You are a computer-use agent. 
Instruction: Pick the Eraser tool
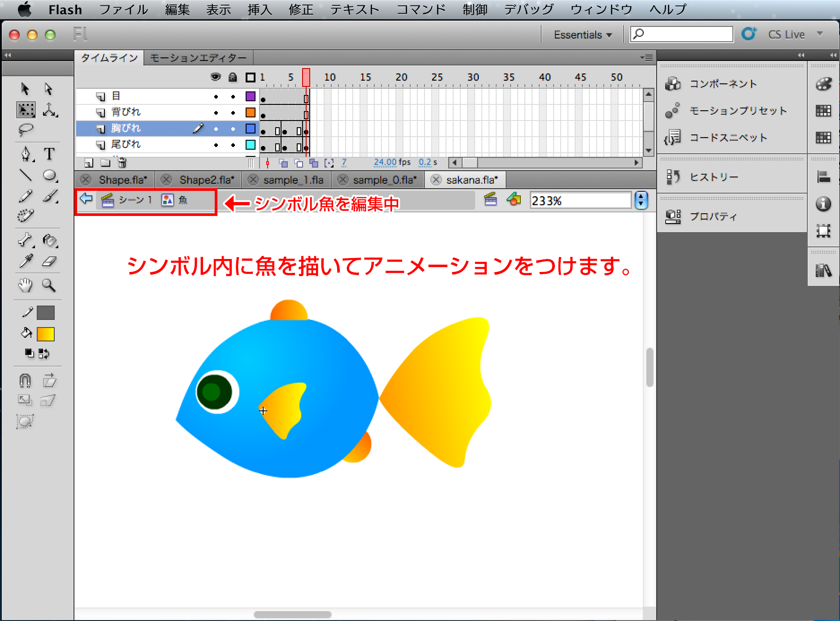49,261
